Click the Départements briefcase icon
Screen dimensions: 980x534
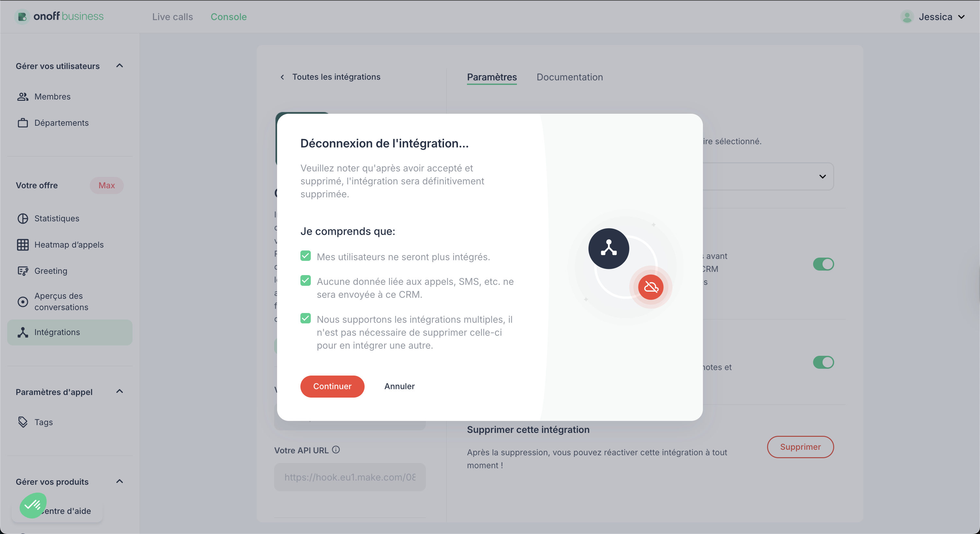[23, 123]
